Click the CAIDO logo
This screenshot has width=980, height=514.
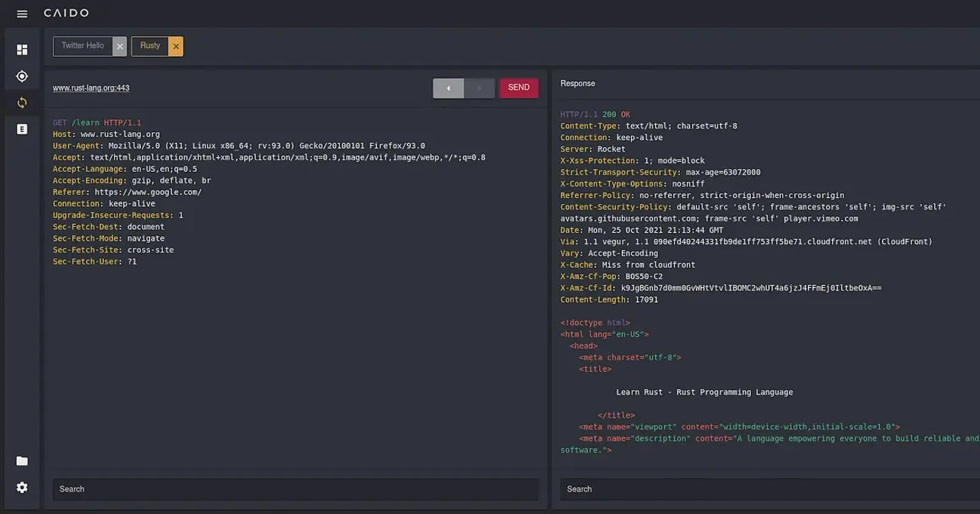coord(66,13)
